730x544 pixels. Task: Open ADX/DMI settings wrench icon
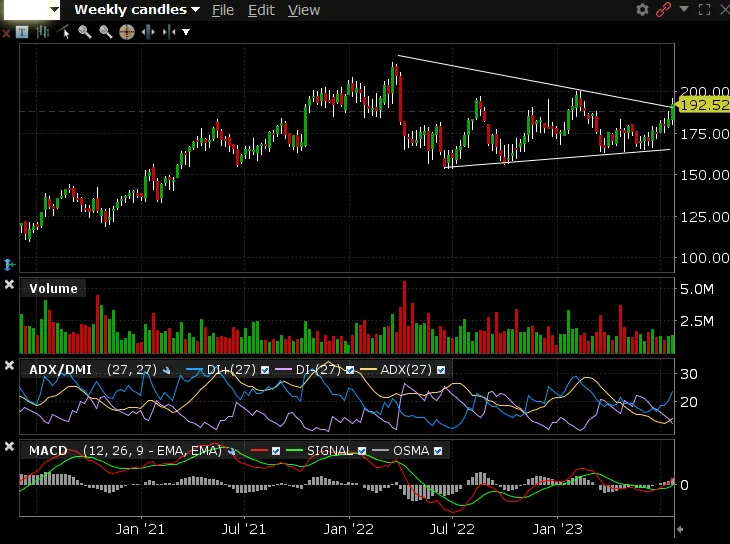[167, 371]
